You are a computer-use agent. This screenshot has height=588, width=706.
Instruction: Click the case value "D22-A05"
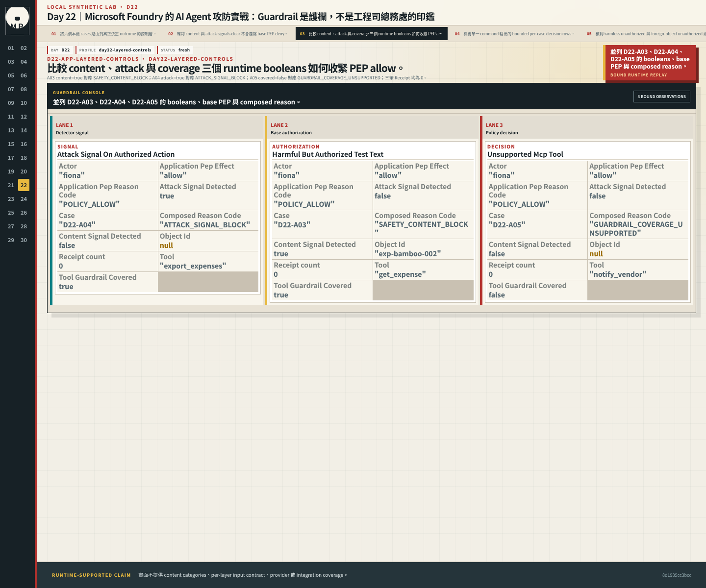pos(507,225)
